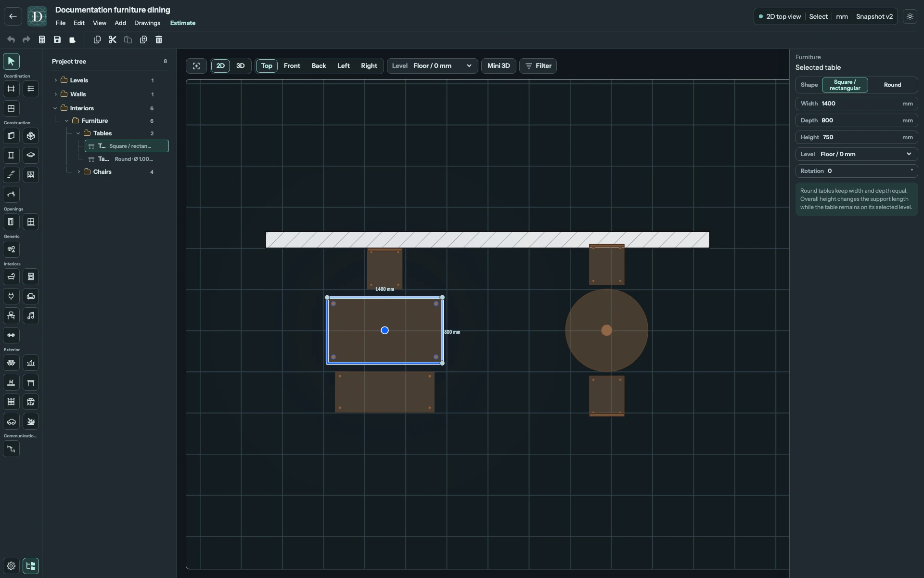This screenshot has height=578, width=924.
Task: Toggle project tree panel button
Action: 31,566
